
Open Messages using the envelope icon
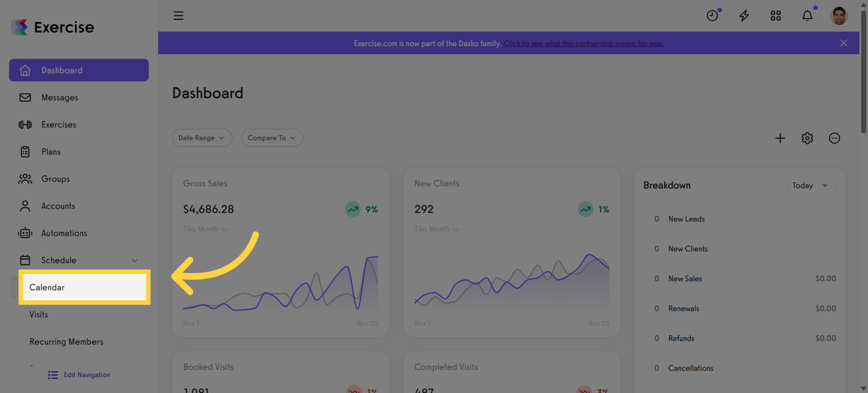[x=25, y=97]
